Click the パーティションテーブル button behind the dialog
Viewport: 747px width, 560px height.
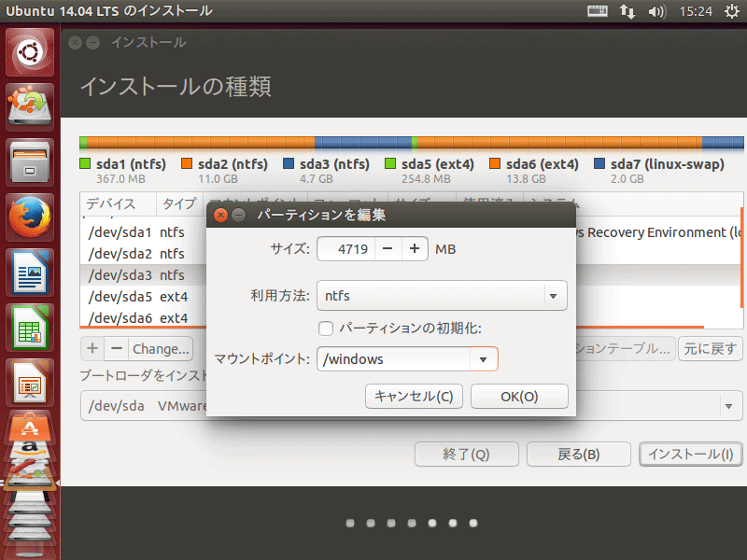[x=626, y=348]
